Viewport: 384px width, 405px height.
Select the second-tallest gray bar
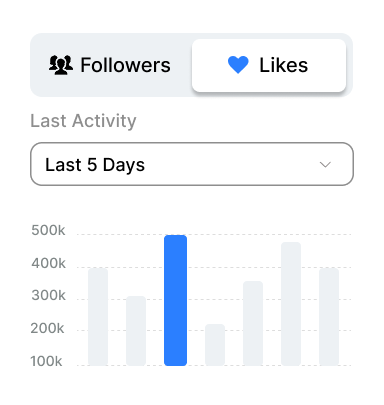coord(291,304)
